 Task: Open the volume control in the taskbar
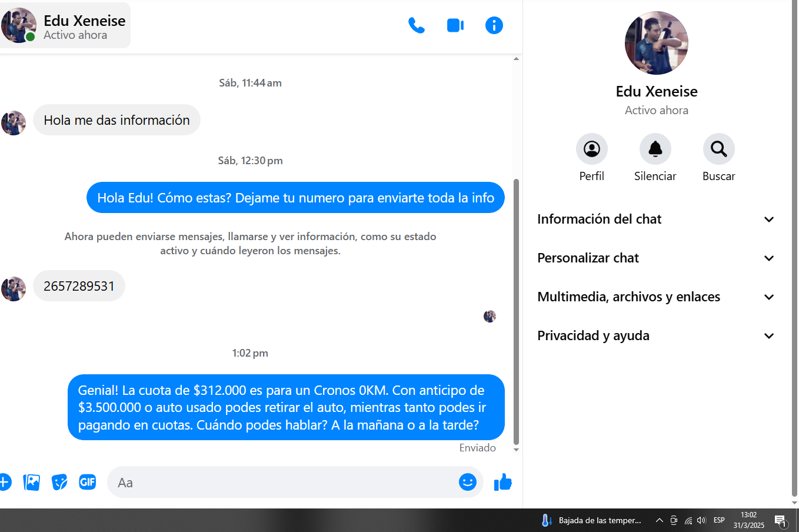(x=701, y=520)
